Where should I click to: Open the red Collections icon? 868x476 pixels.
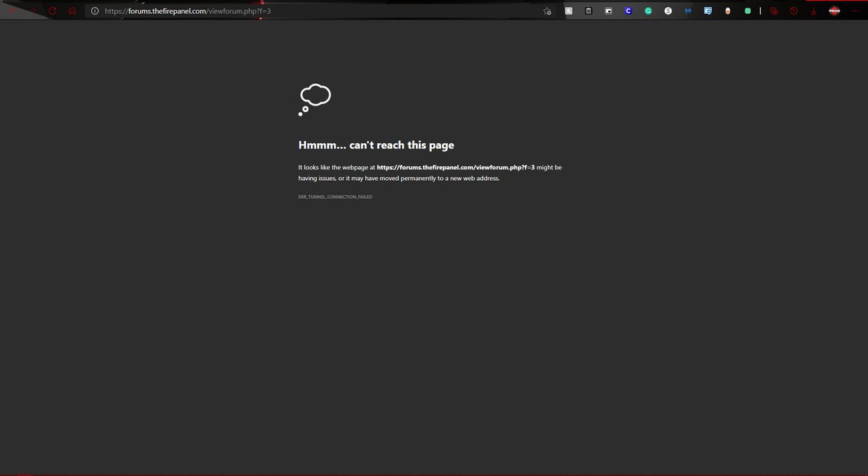[774, 11]
